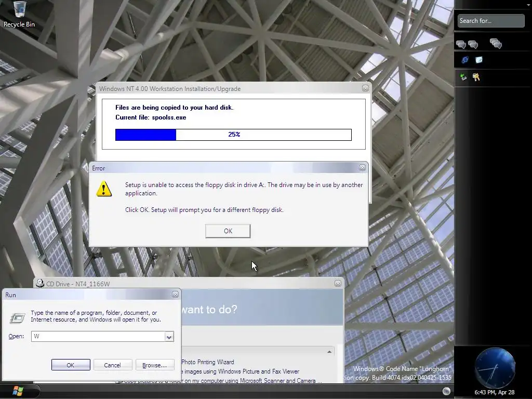Screen dimensions: 532x399
Task: Click the Open text field in Run dialog
Action: (98, 336)
